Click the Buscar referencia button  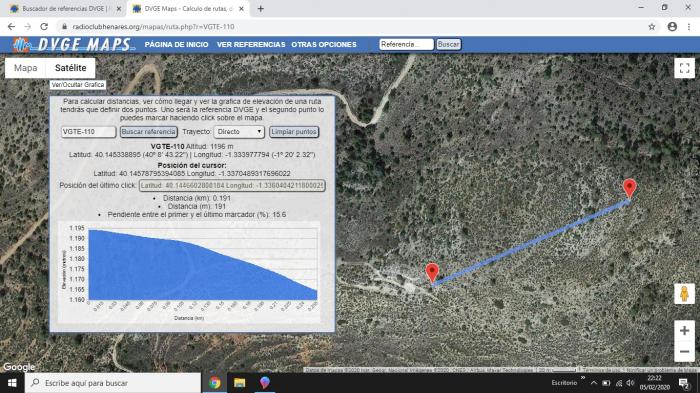pos(149,132)
